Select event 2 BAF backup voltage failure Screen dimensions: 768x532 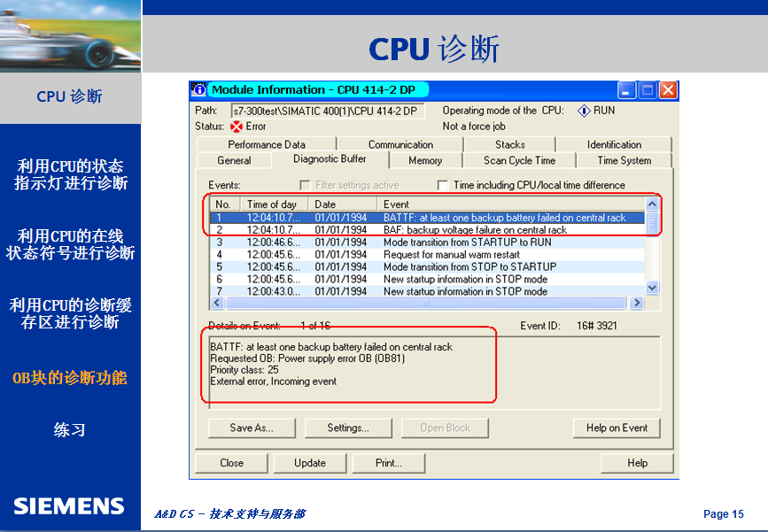coord(428,229)
